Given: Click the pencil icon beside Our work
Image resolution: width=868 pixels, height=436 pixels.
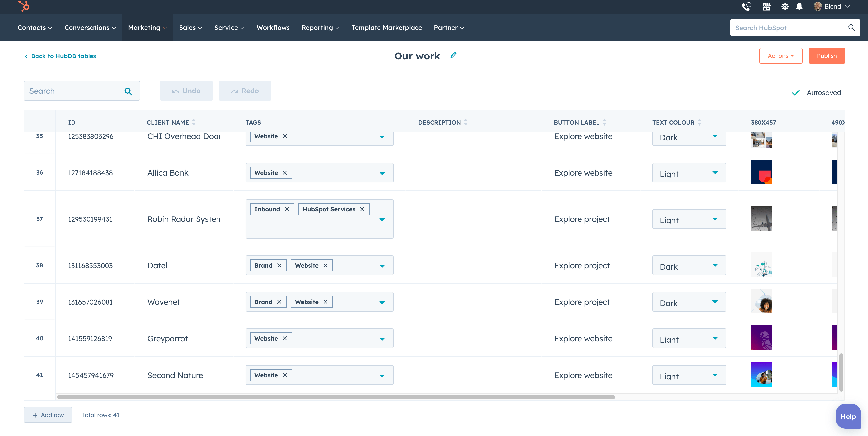Looking at the screenshot, I should 453,55.
